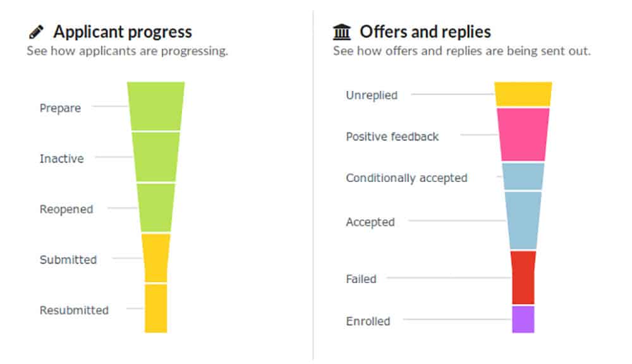
Task: Click the bank building icon beside Offers and replies
Action: [342, 32]
